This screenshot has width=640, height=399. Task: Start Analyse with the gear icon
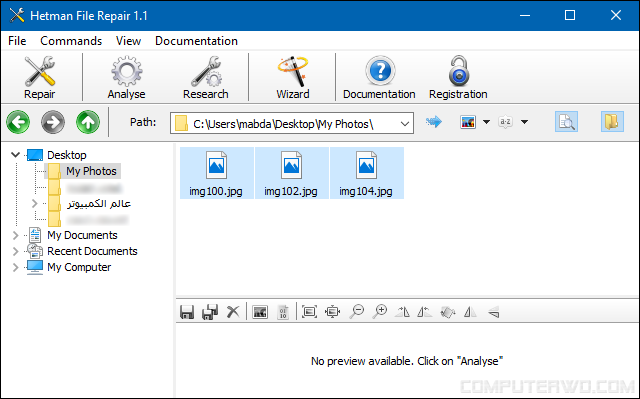[127, 78]
